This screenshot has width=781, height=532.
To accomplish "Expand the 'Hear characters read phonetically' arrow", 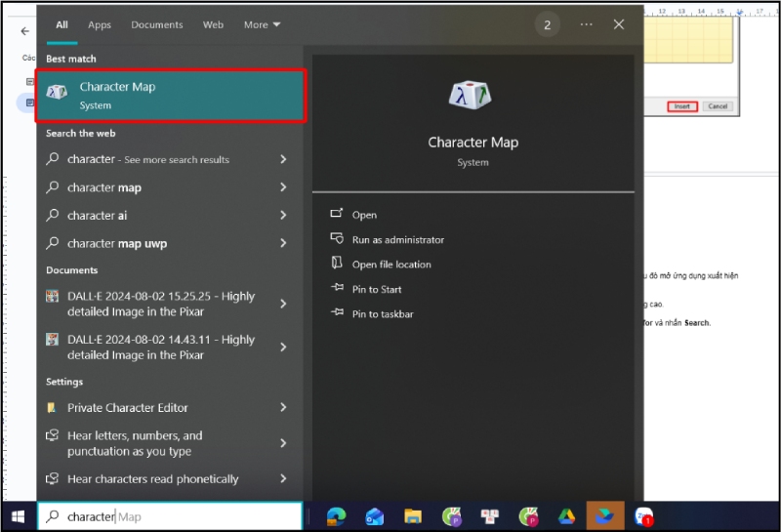I will tap(283, 478).
